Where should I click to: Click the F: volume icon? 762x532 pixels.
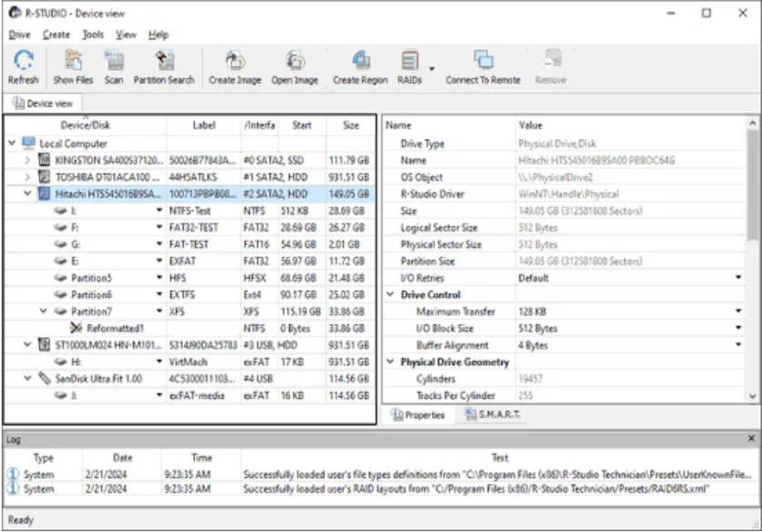click(60, 228)
